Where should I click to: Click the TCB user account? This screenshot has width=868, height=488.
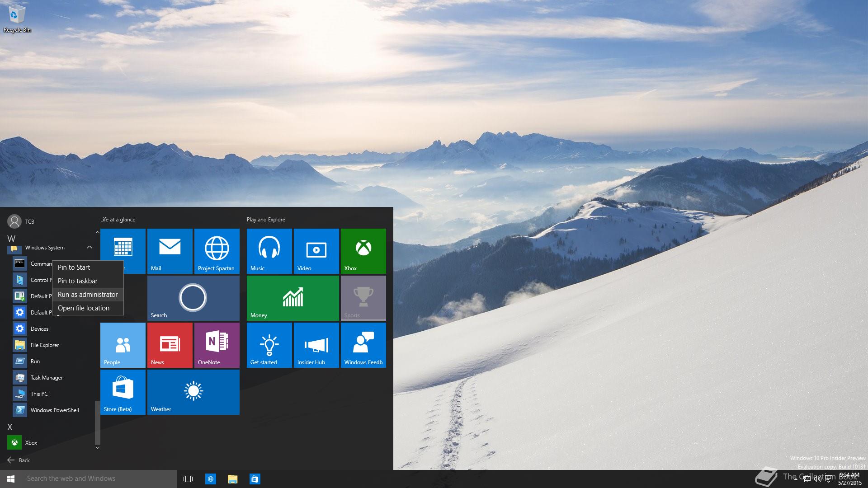point(21,221)
